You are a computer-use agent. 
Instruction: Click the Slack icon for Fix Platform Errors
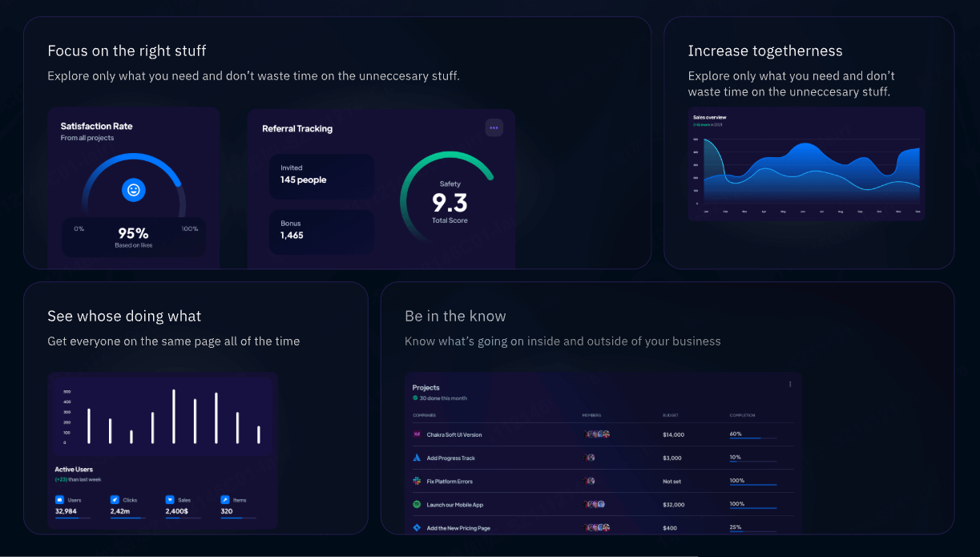tap(417, 481)
